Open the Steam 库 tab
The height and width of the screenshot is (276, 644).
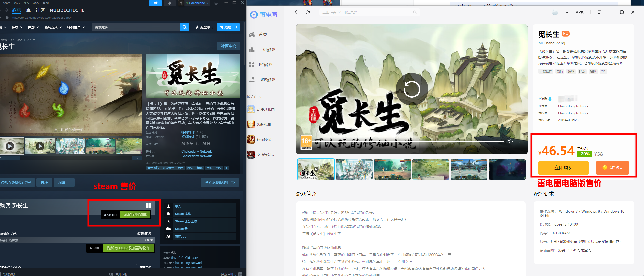tap(28, 10)
